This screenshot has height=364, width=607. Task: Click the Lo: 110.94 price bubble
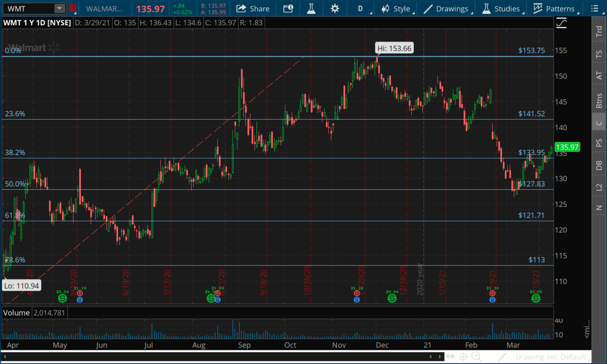pyautogui.click(x=21, y=286)
